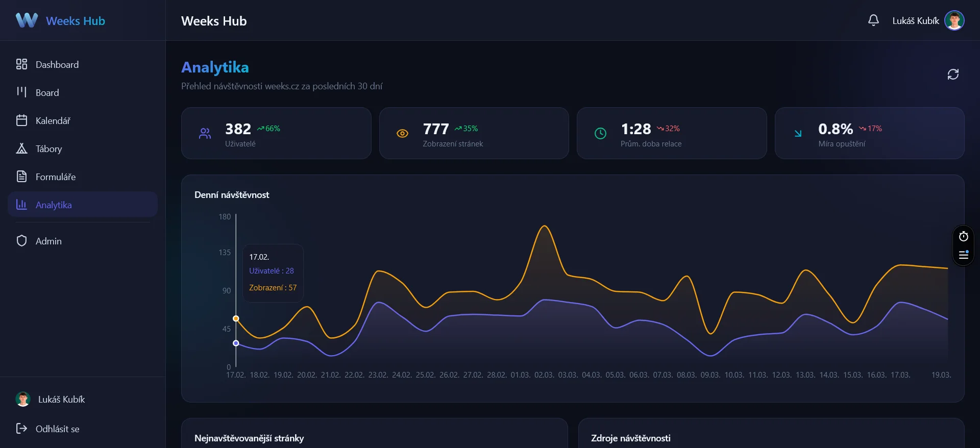Click Odhlásit se to log out
980x448 pixels.
(82, 429)
